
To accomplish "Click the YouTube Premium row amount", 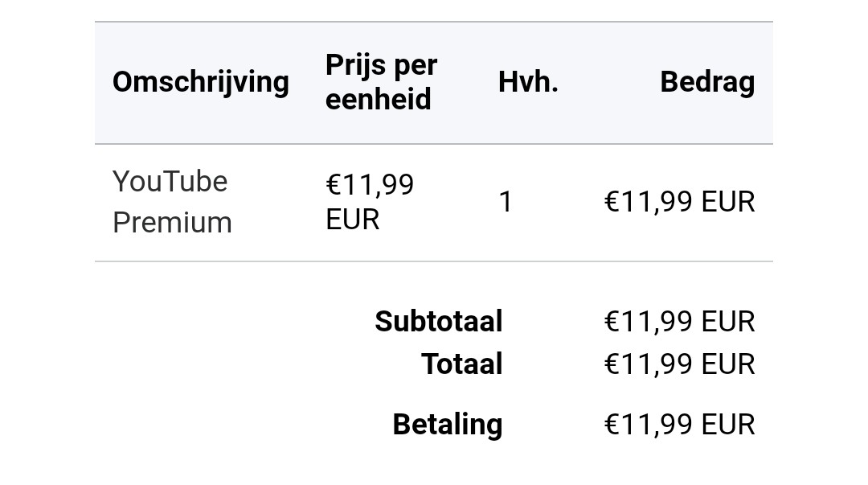I will (679, 202).
